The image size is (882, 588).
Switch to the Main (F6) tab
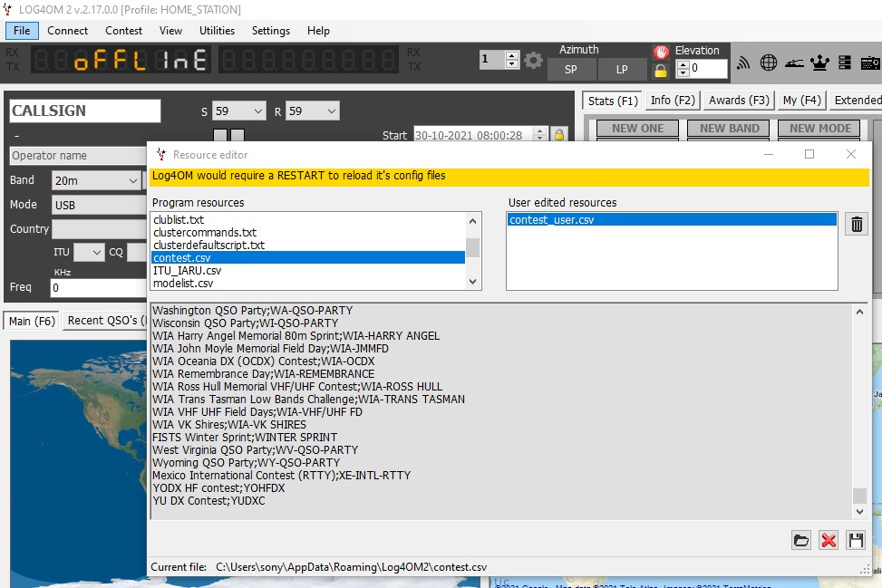click(x=32, y=321)
